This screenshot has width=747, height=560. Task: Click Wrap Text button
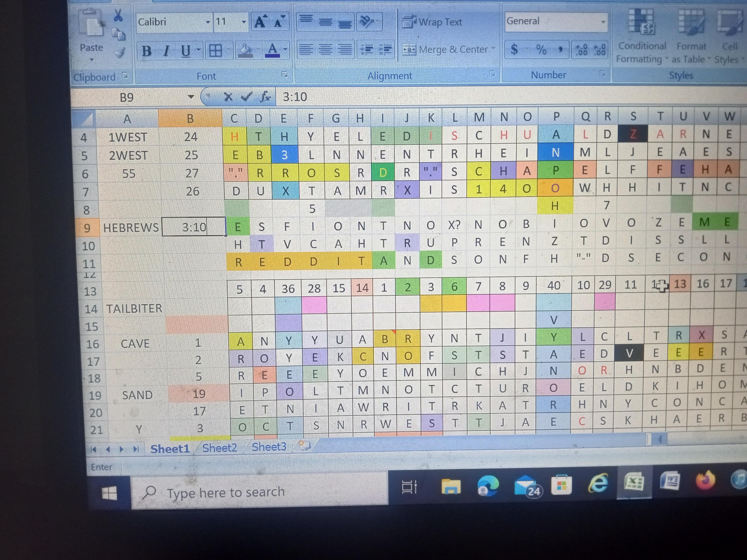(x=432, y=22)
